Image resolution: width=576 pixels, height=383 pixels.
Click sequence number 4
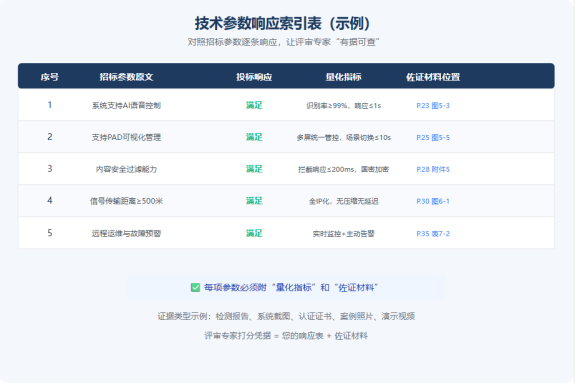(50, 201)
